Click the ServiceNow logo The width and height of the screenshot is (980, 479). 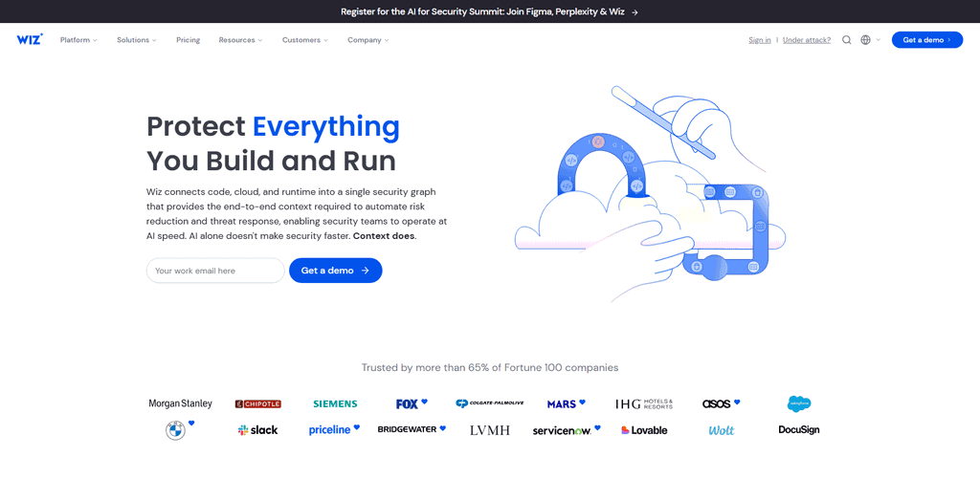pyautogui.click(x=562, y=431)
